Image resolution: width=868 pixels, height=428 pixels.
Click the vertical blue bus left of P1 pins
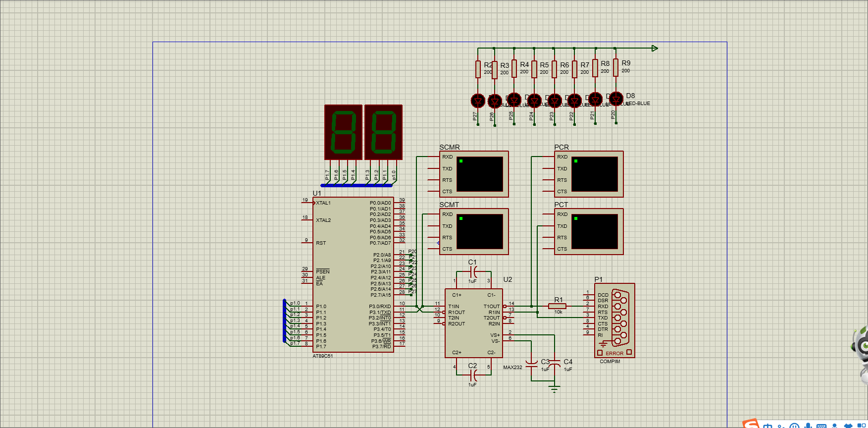[x=284, y=321]
